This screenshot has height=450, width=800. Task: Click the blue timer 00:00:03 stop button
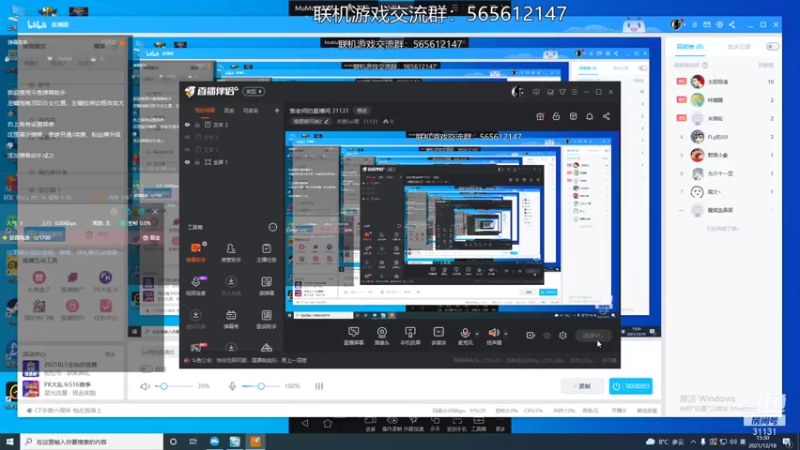click(631, 386)
